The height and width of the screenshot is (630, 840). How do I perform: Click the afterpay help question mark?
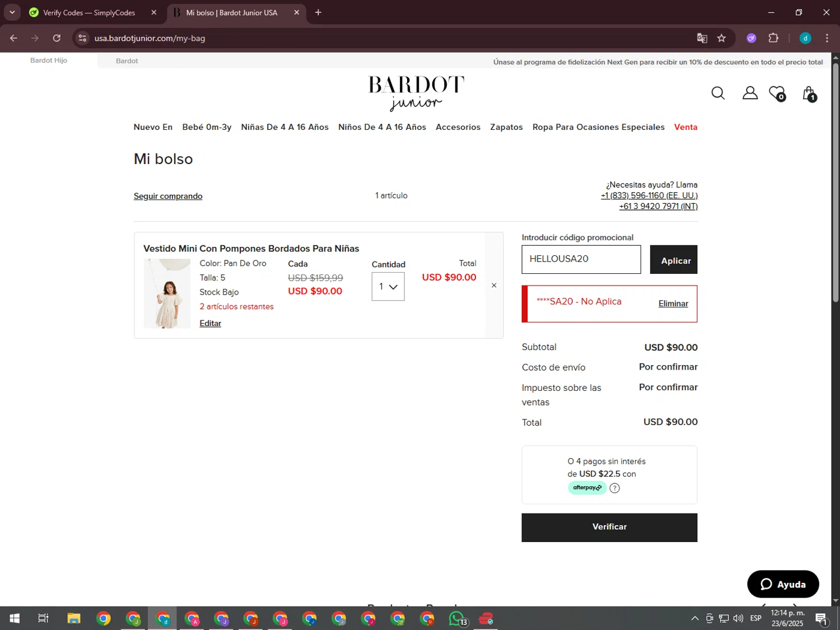[x=614, y=488]
